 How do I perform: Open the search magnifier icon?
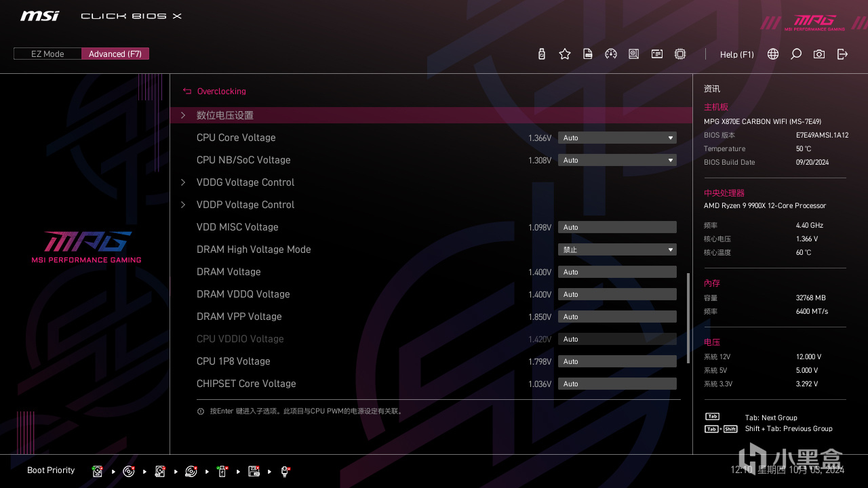pyautogui.click(x=796, y=54)
